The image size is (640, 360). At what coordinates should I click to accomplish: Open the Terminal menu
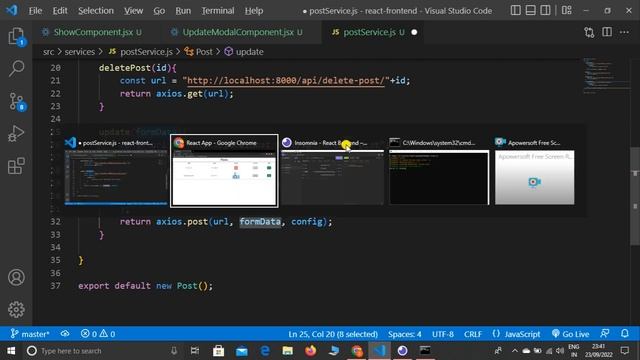coord(218,11)
